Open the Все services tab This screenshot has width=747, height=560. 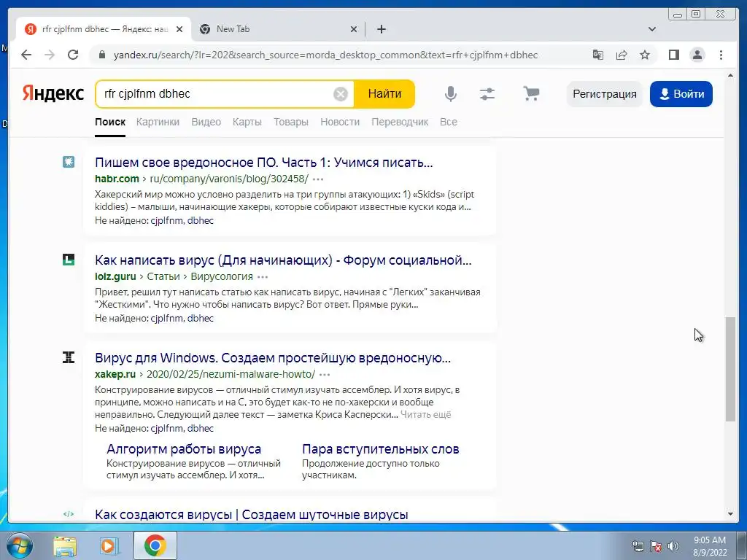coord(449,122)
